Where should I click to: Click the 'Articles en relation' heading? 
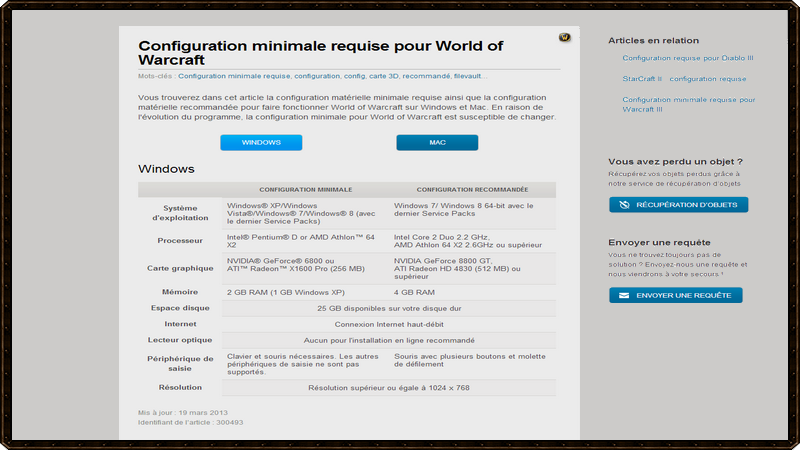pos(654,40)
